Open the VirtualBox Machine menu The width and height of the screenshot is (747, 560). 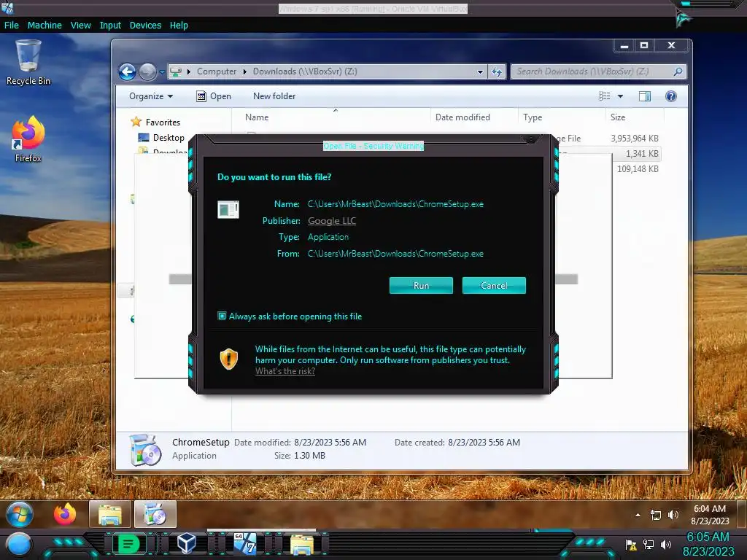[x=44, y=26]
